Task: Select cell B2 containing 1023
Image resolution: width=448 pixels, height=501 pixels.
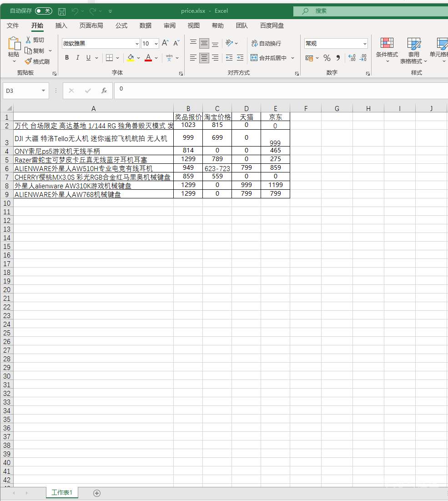Action: 188,125
